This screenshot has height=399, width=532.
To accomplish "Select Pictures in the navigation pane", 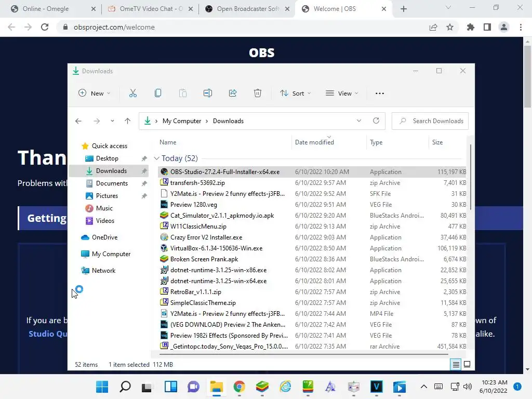I will pyautogui.click(x=107, y=196).
